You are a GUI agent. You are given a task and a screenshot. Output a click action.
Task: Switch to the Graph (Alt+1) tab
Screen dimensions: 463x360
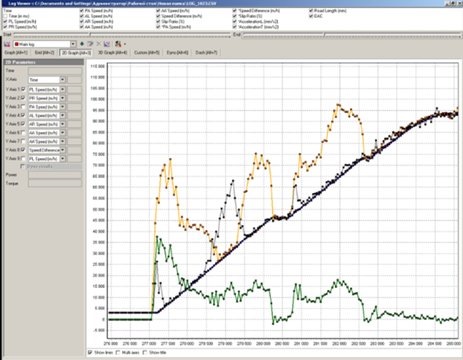(x=16, y=53)
